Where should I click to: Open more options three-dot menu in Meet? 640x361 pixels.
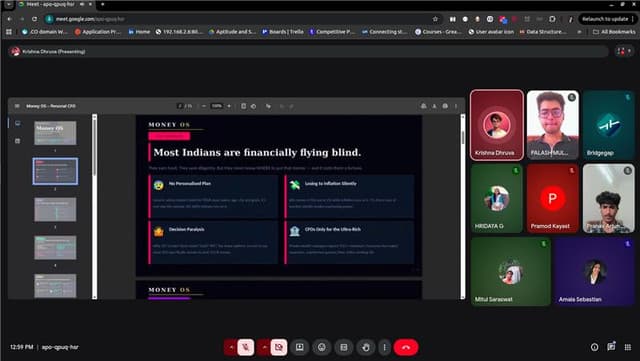point(384,347)
